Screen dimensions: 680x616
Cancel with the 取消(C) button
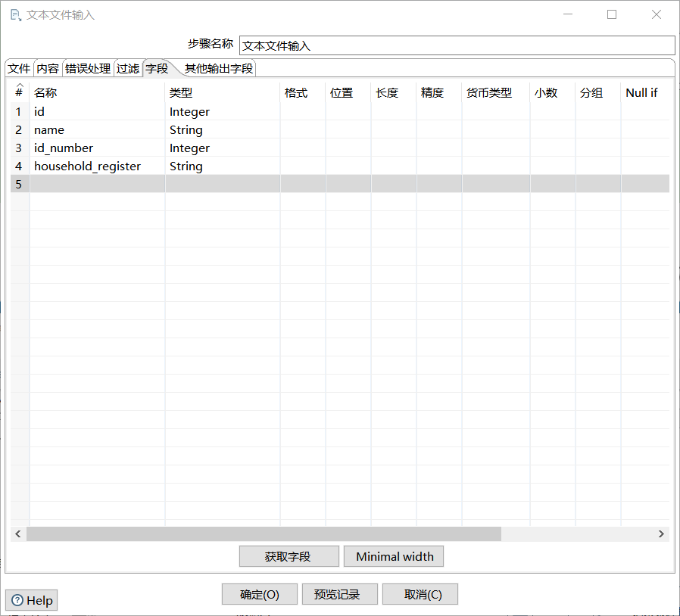(420, 594)
